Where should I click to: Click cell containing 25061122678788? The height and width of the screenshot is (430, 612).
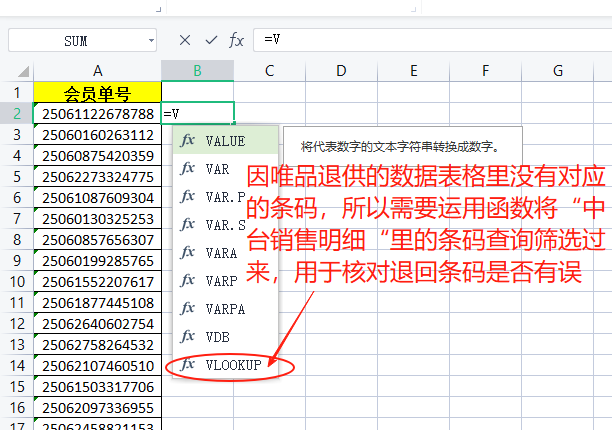coord(97,114)
